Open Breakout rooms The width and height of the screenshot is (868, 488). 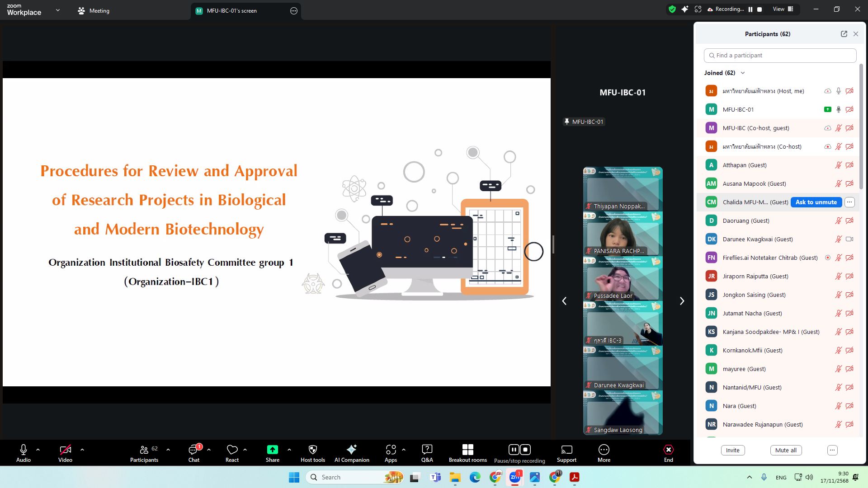click(467, 453)
